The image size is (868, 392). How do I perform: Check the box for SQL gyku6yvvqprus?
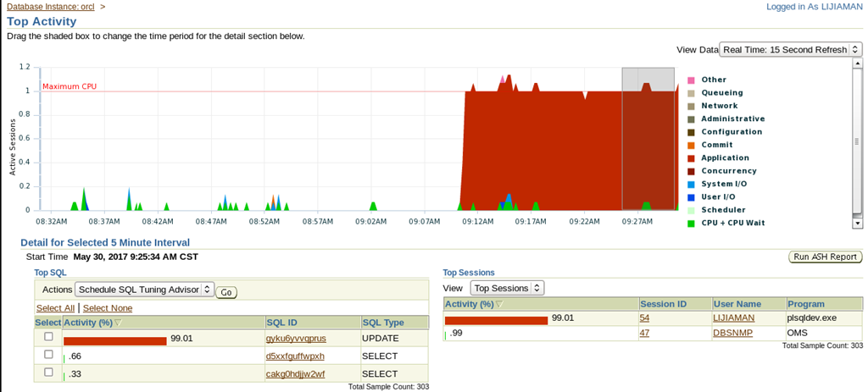(48, 337)
